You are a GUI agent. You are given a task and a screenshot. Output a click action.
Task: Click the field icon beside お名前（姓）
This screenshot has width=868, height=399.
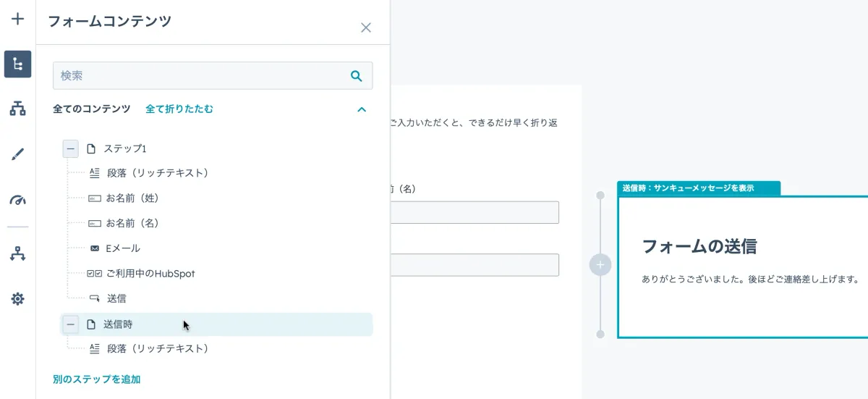tap(94, 198)
